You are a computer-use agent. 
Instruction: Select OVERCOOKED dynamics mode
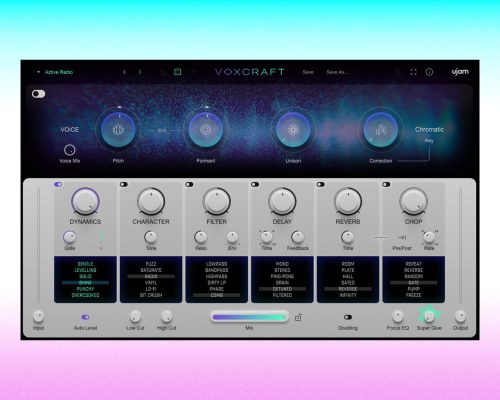coord(85,295)
